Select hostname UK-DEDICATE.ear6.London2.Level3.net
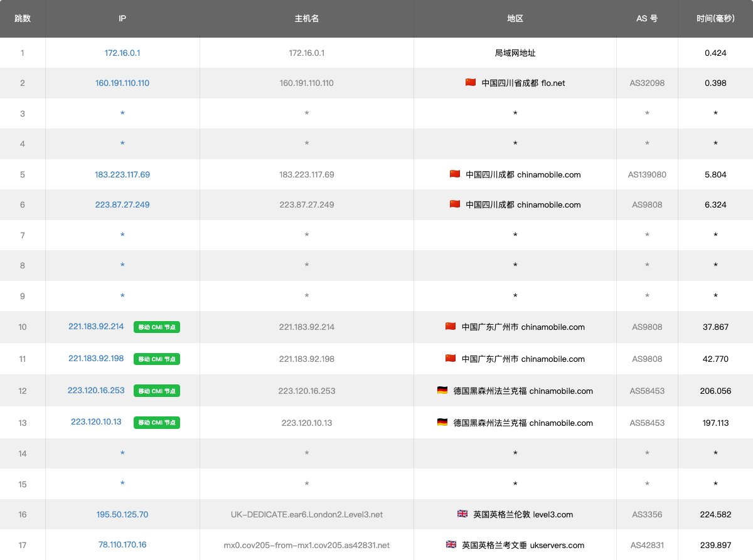753x560 pixels. (x=307, y=514)
